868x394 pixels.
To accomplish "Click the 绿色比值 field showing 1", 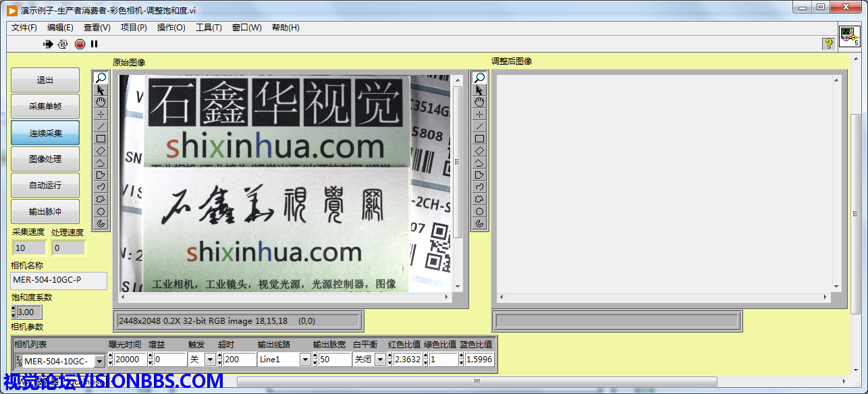I will [443, 360].
